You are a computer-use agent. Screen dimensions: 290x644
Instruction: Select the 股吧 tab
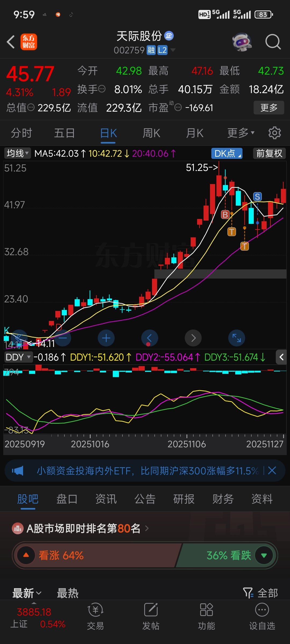(28, 499)
